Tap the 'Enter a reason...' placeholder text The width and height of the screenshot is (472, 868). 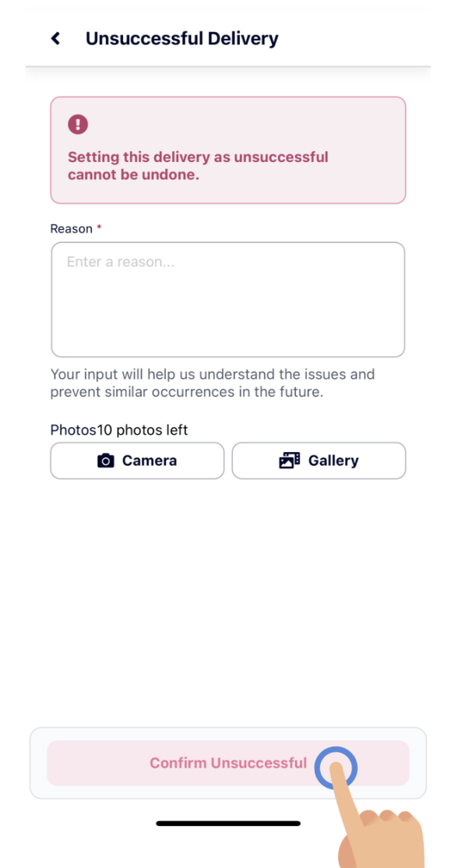pos(121,262)
